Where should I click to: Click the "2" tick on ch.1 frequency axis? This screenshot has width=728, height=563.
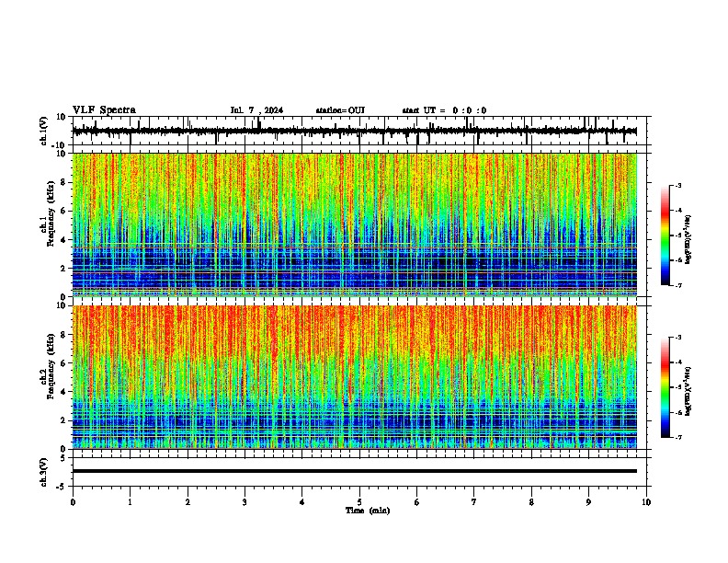point(63,269)
